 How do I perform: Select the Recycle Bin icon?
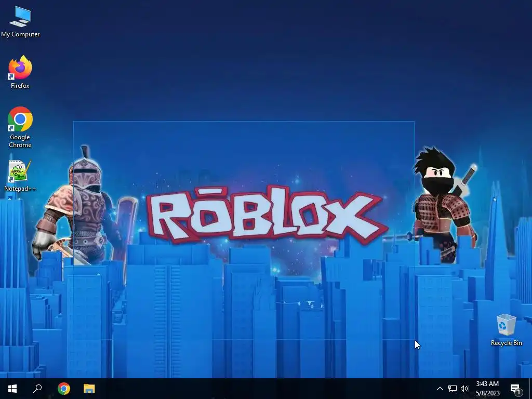click(506, 330)
